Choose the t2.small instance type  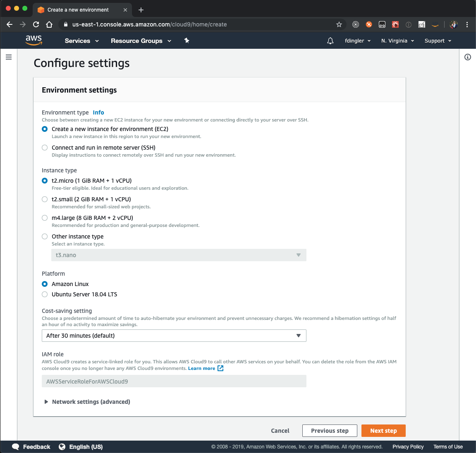coord(45,199)
